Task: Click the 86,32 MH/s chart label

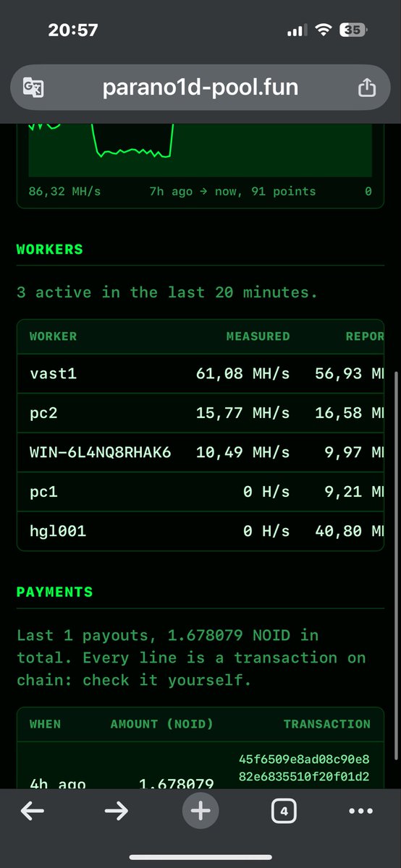Action: click(64, 192)
